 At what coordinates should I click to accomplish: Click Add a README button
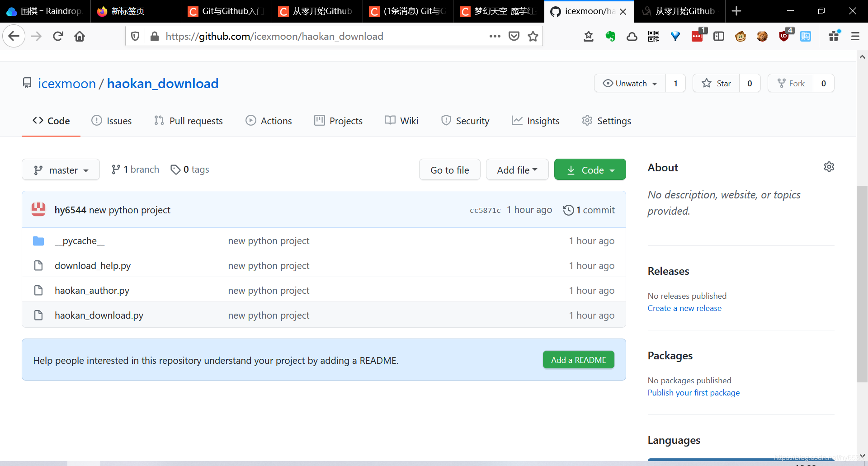[x=579, y=360]
